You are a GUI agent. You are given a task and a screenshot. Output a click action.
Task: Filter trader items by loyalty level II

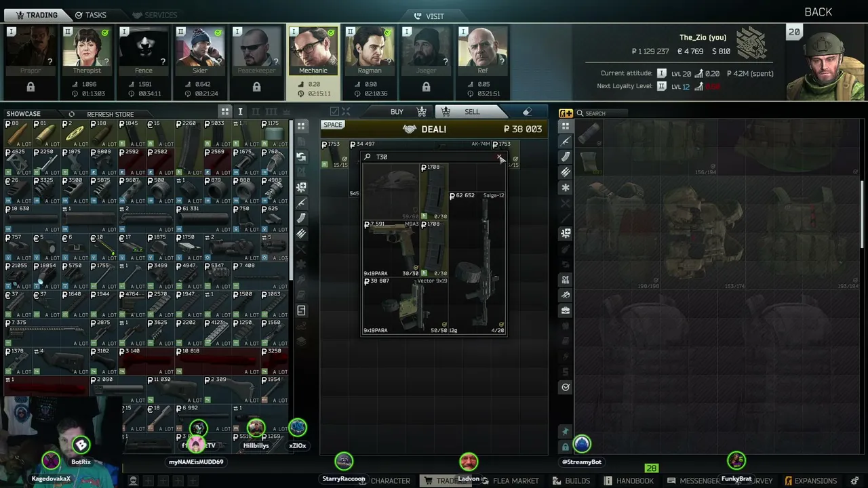click(x=256, y=112)
